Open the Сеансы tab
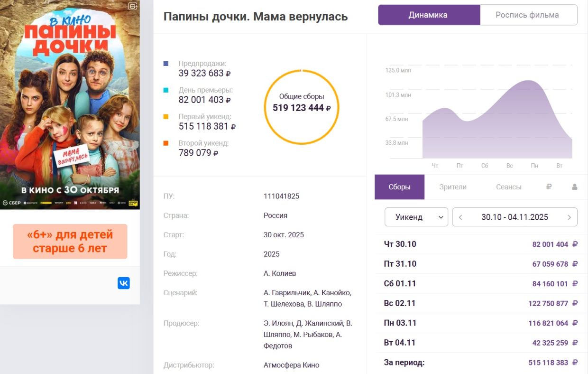The width and height of the screenshot is (588, 374). [508, 187]
